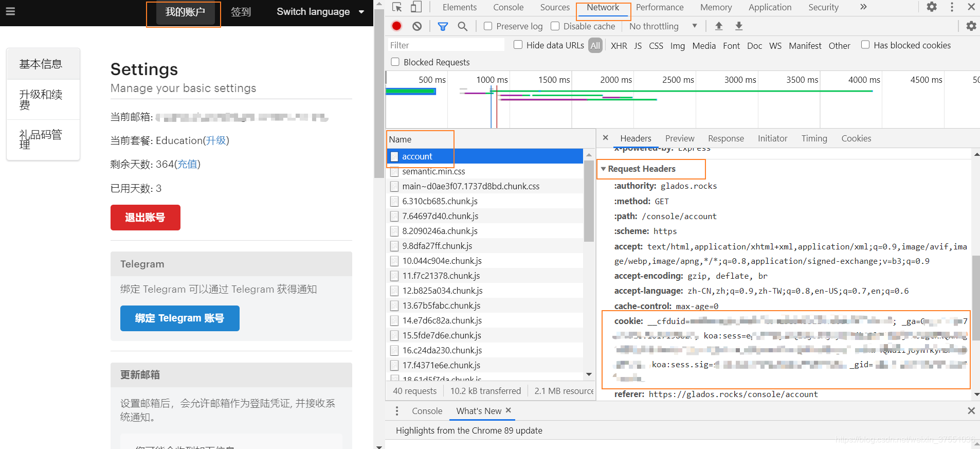The width and height of the screenshot is (980, 449).
Task: Import HAR file with upload arrow
Action: [719, 26]
